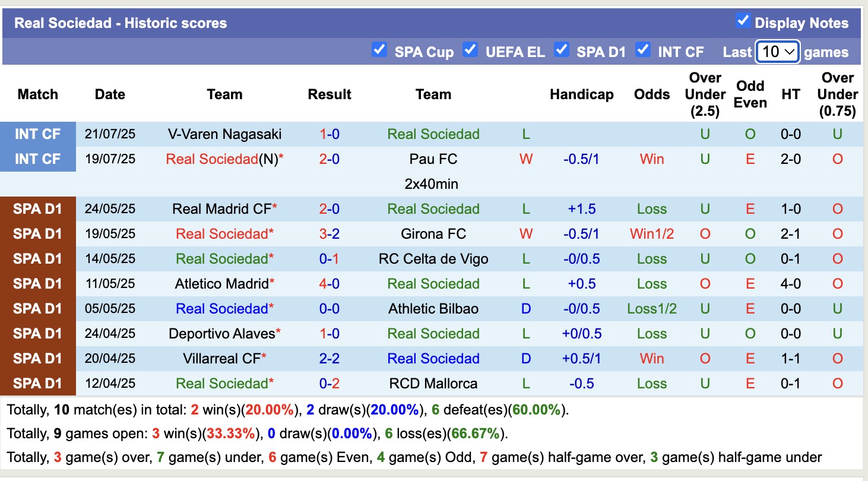This screenshot has height=481, width=868.
Task: Click the Handicap column header
Action: (x=582, y=94)
